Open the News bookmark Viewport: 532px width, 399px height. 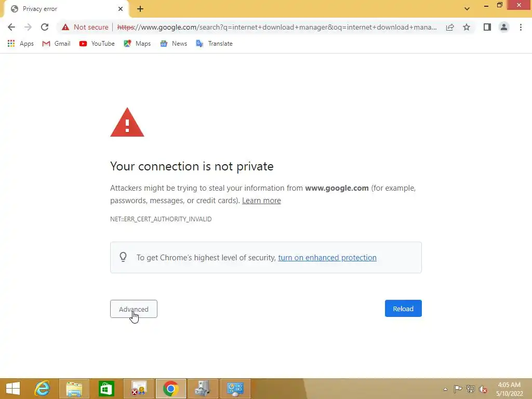point(174,44)
